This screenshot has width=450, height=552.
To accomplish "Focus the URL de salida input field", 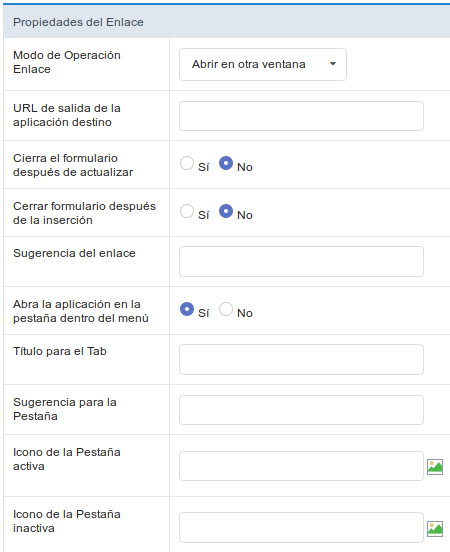I will pyautogui.click(x=301, y=116).
